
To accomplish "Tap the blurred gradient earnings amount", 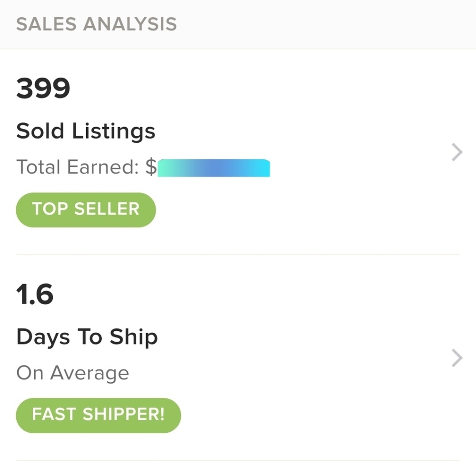I will [x=214, y=168].
